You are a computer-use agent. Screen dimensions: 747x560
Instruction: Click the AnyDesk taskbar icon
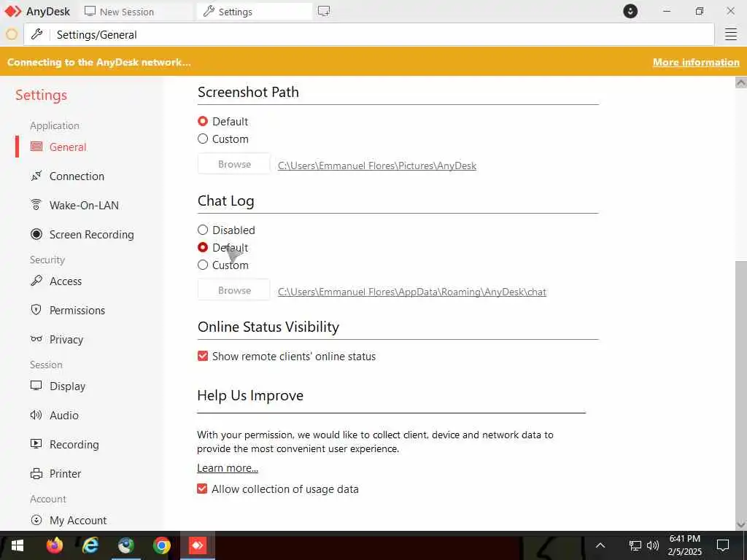pyautogui.click(x=197, y=545)
